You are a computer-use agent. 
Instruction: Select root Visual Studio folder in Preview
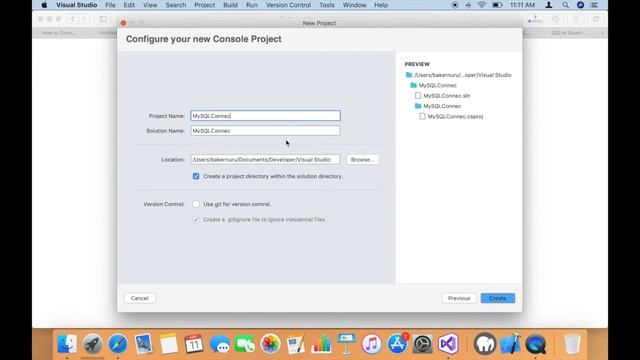pyautogui.click(x=462, y=75)
